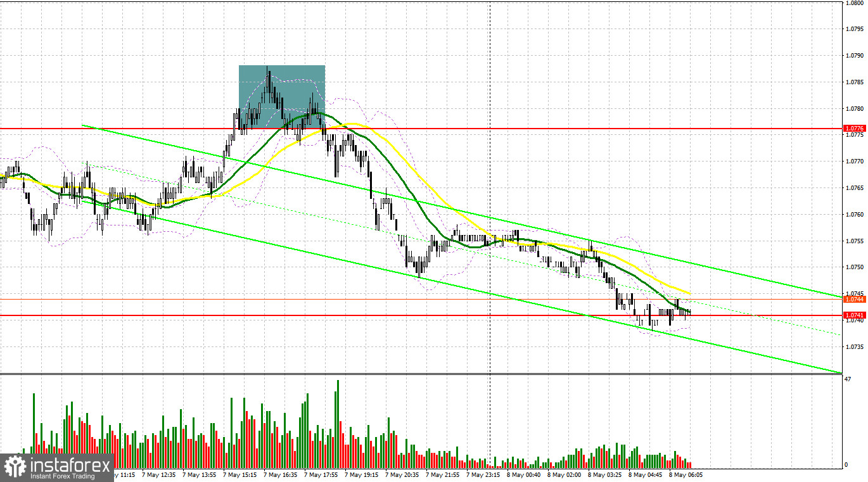
Task: Click the 1.0750 price axis value
Action: (x=855, y=267)
